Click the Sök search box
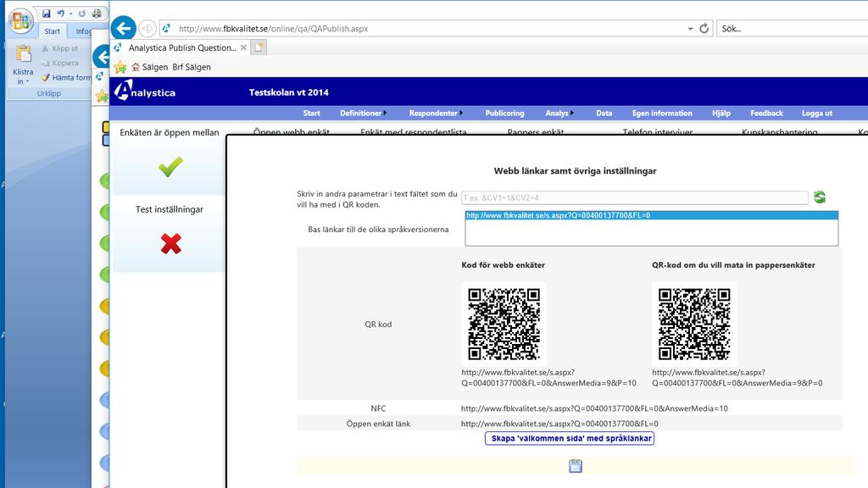 coord(792,29)
